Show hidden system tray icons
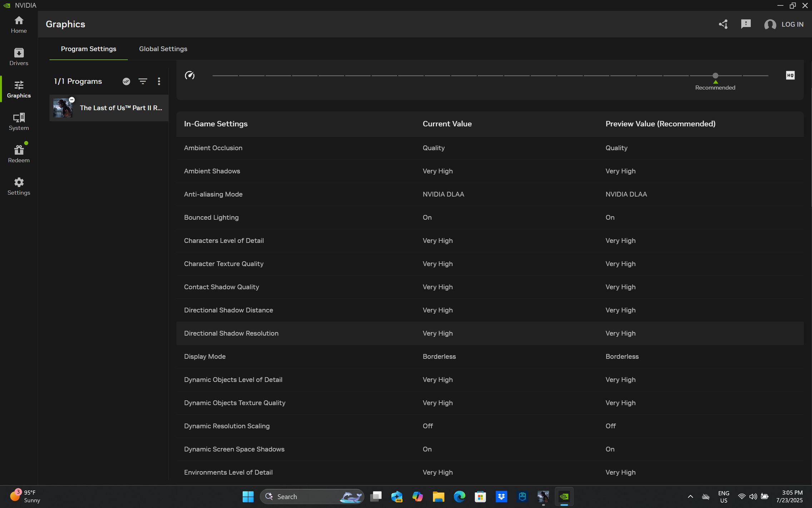This screenshot has width=812, height=508. click(x=690, y=497)
